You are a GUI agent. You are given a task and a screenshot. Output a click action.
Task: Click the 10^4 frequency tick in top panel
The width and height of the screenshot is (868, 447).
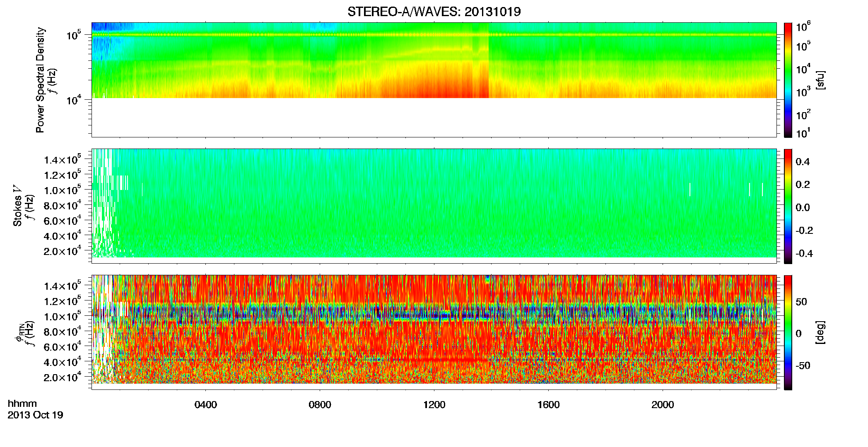[73, 100]
